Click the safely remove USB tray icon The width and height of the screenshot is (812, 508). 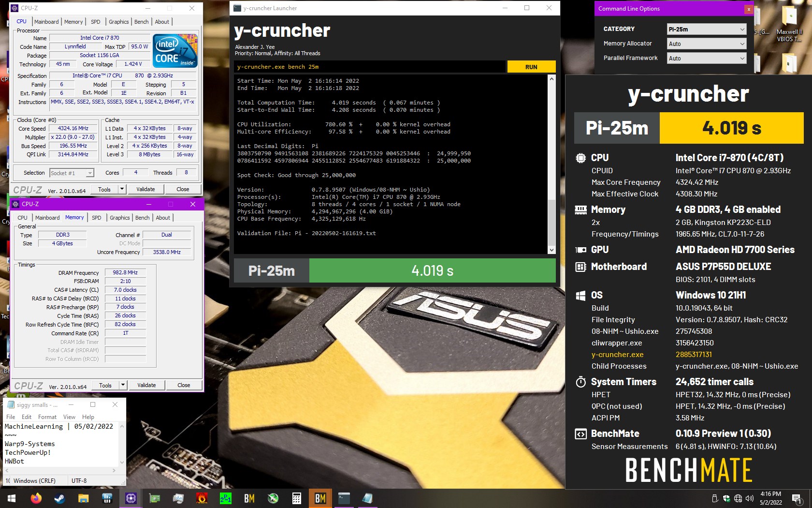[x=715, y=498]
